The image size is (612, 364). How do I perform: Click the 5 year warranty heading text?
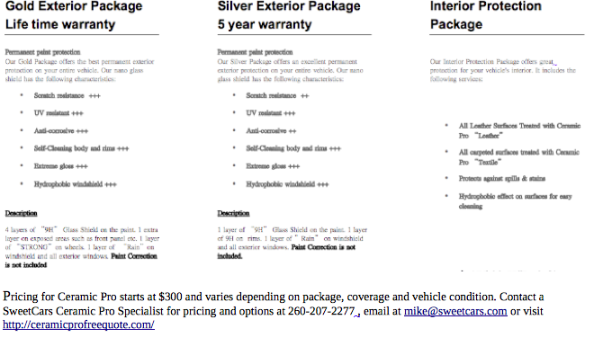point(265,24)
